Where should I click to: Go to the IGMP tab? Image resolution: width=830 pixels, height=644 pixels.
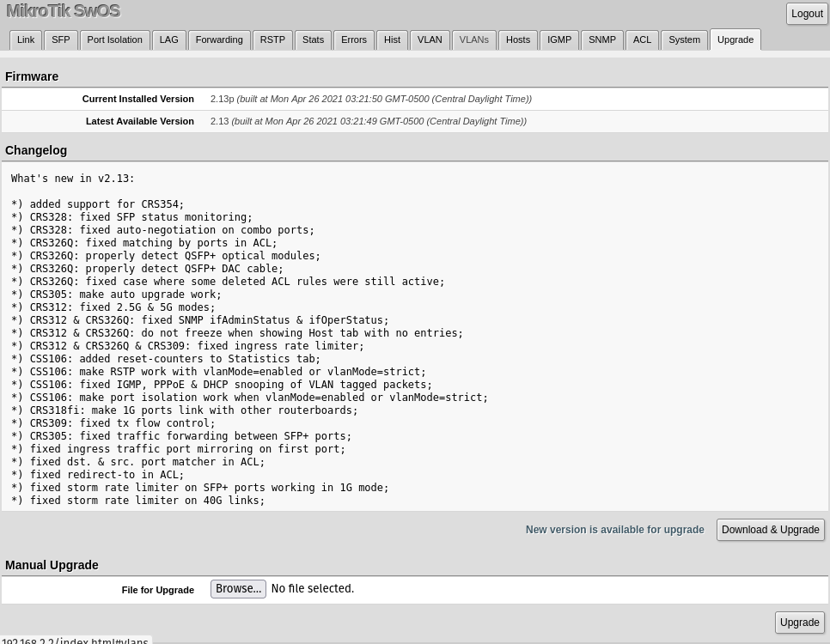pyautogui.click(x=559, y=39)
